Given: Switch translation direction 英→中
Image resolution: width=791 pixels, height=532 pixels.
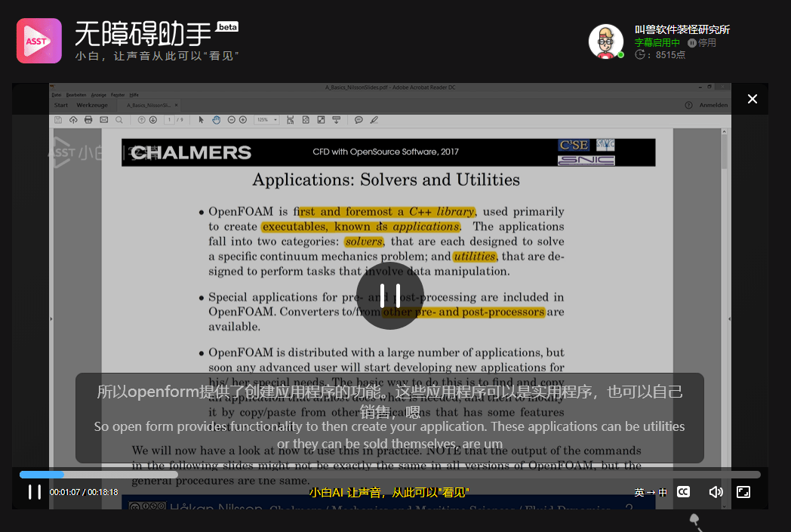Looking at the screenshot, I should pos(651,493).
